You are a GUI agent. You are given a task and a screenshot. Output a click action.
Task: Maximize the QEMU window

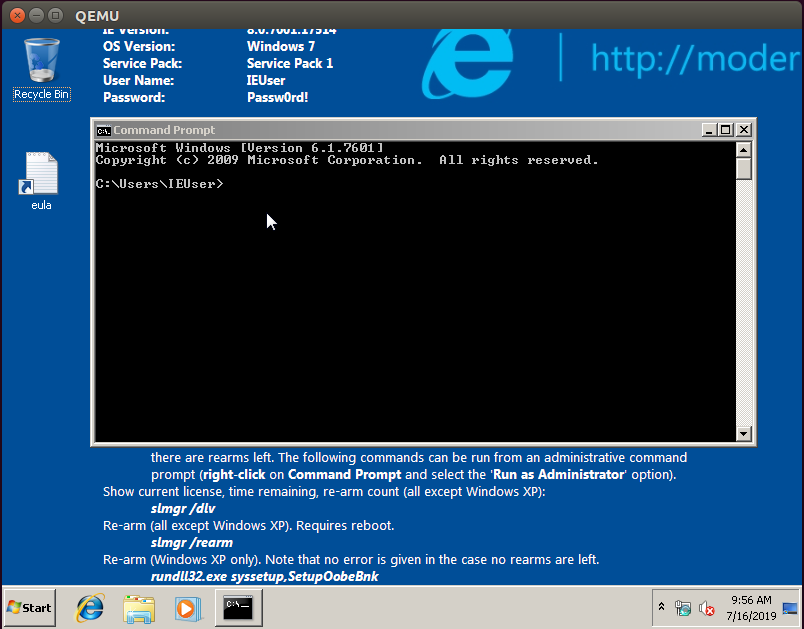[x=55, y=15]
